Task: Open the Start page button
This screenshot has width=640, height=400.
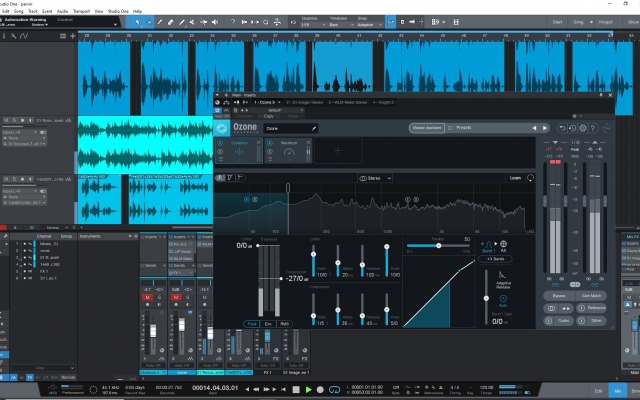Action: pos(558,22)
